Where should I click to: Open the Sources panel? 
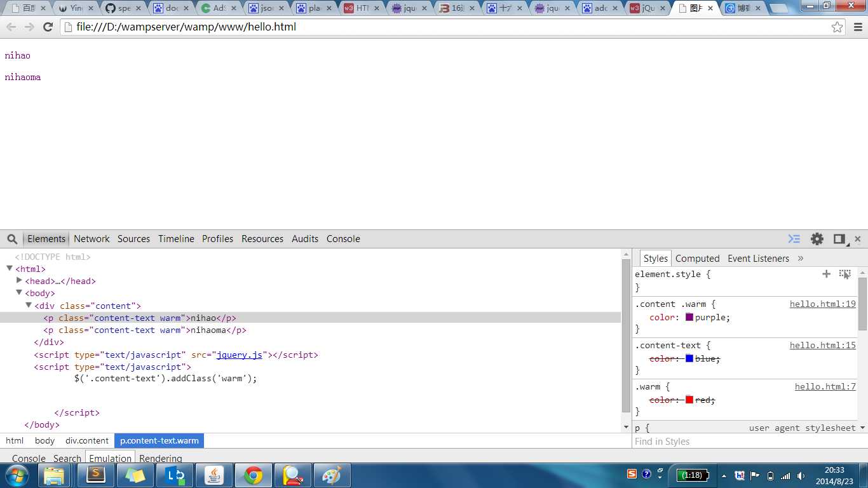tap(133, 239)
